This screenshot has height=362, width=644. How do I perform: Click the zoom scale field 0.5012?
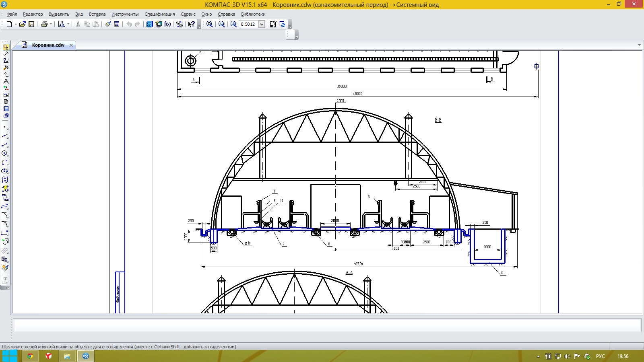point(249,24)
